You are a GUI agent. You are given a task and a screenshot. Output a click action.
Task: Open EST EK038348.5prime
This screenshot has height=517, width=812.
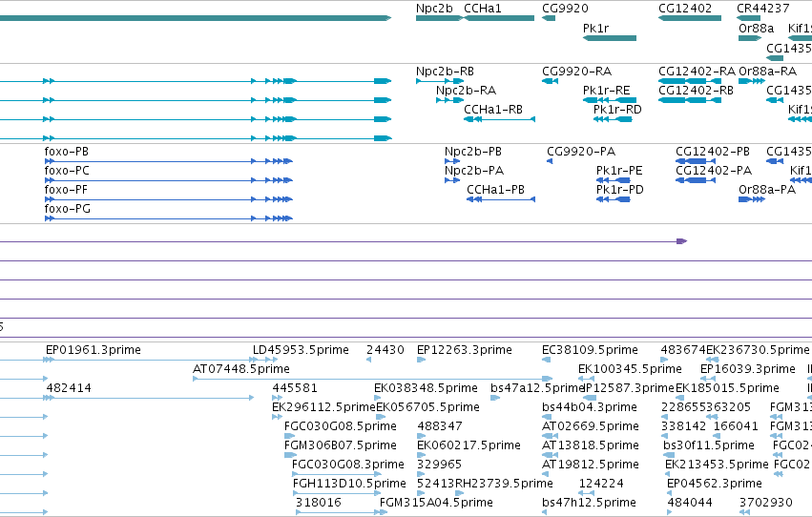click(x=426, y=388)
